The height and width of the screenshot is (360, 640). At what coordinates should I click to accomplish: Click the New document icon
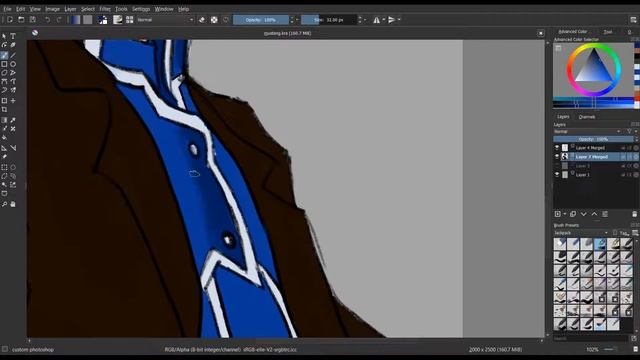pos(10,20)
